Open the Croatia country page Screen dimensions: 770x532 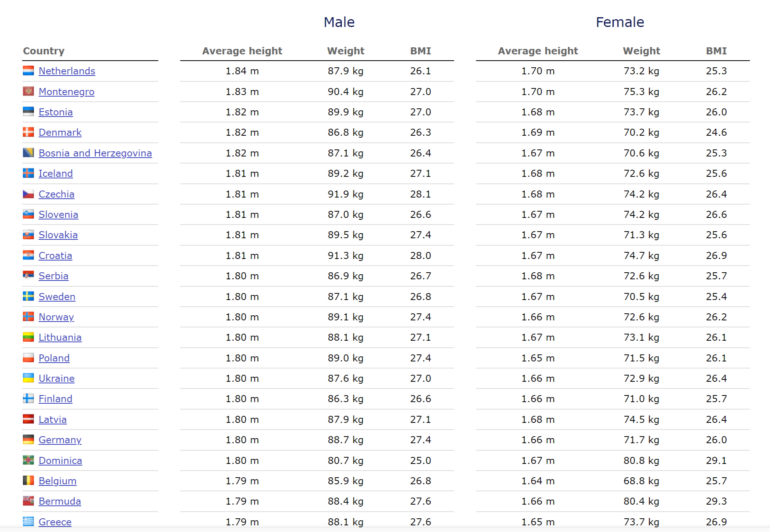(x=55, y=255)
